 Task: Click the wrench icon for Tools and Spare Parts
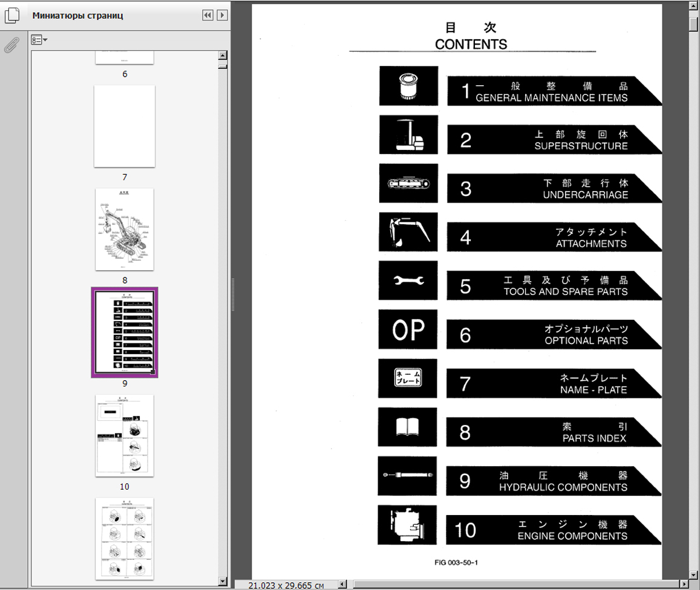[408, 280]
